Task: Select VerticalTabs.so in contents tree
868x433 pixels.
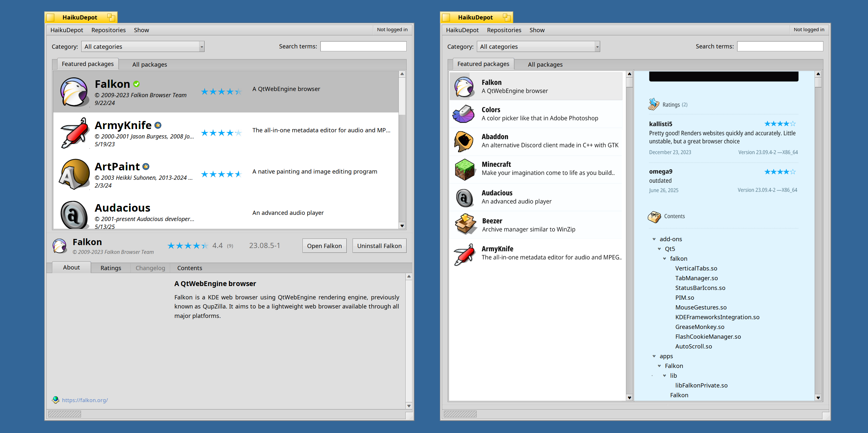Action: [x=696, y=269]
